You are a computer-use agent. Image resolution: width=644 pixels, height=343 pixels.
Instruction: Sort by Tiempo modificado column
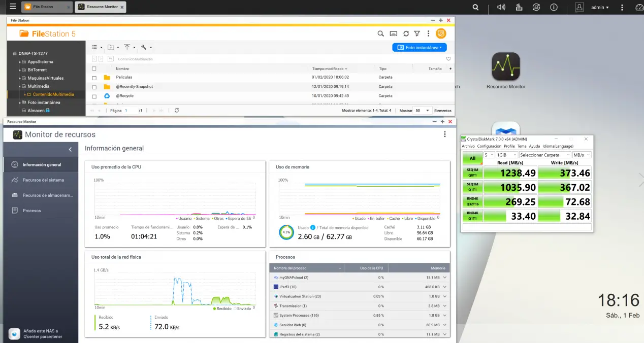(x=330, y=68)
